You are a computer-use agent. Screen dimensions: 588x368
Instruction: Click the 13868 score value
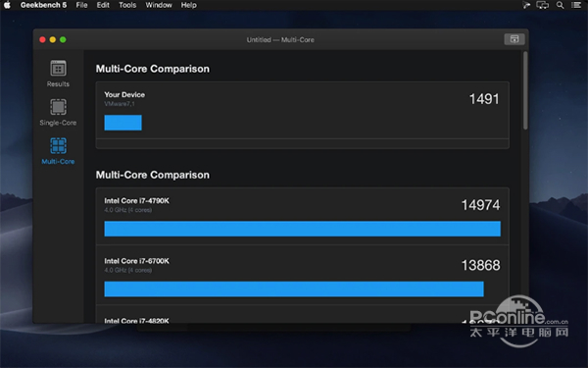click(480, 266)
